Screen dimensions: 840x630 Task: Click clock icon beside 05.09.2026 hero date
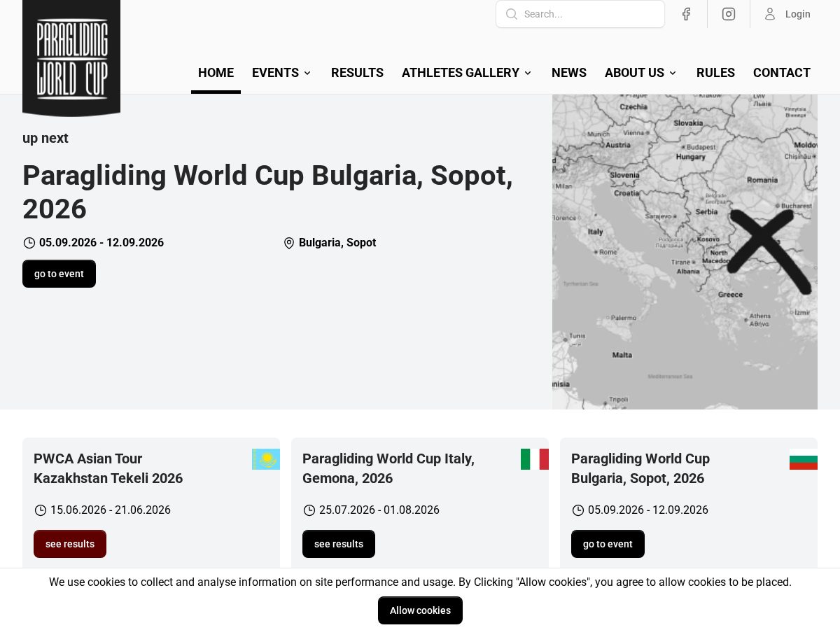pyautogui.click(x=29, y=243)
